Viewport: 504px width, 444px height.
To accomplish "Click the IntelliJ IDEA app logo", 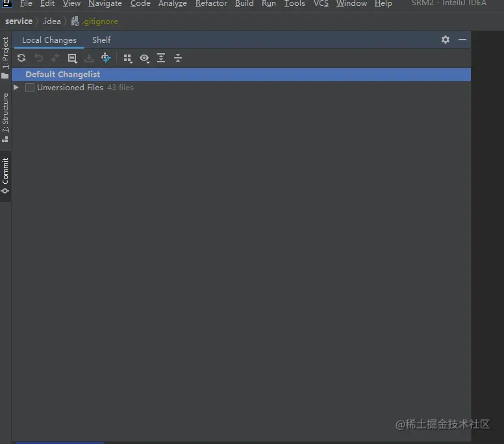I will click(6, 3).
